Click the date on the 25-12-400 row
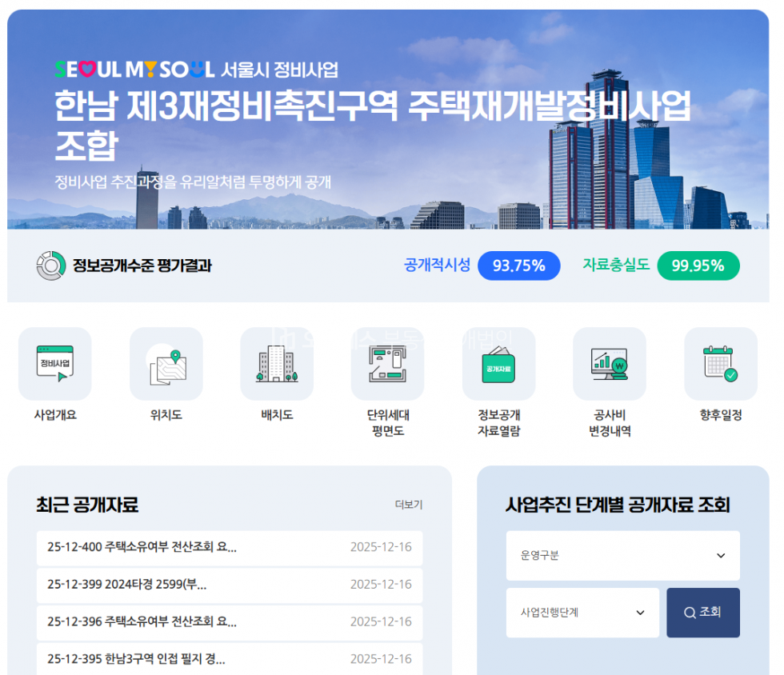 381,548
